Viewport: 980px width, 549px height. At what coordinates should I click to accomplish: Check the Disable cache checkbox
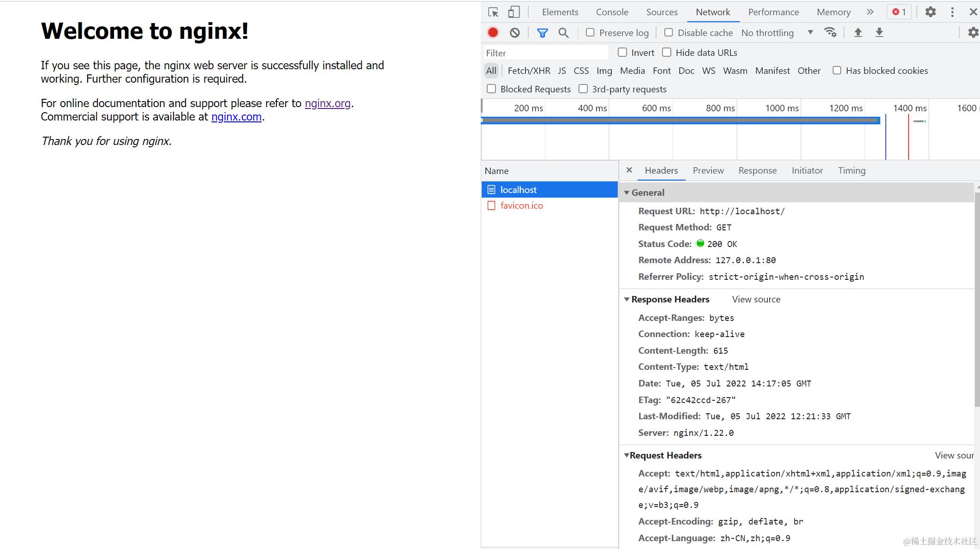(x=669, y=32)
